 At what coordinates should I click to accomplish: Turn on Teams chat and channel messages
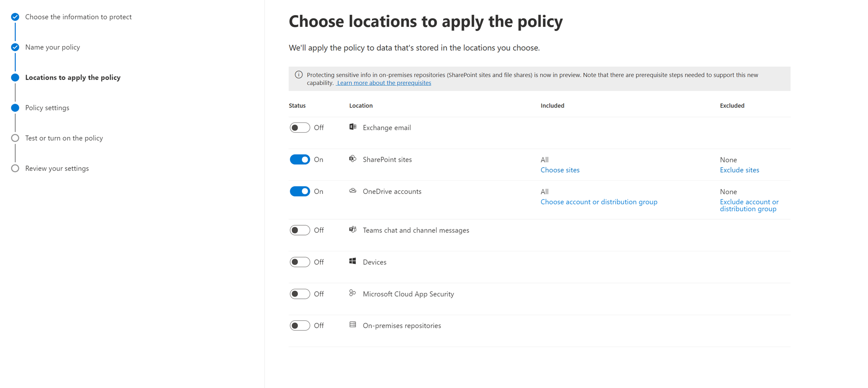click(x=300, y=230)
